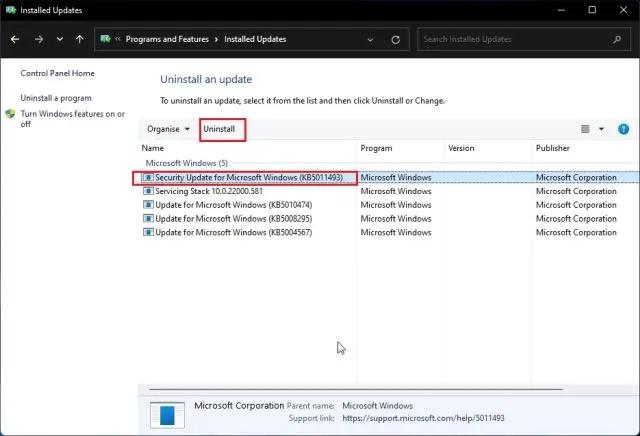Click the change view icon

pos(586,129)
